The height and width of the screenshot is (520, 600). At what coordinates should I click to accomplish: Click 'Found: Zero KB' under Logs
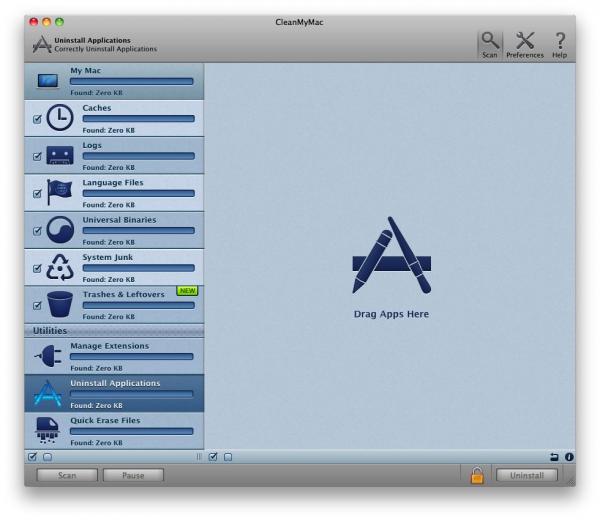pyautogui.click(x=109, y=168)
